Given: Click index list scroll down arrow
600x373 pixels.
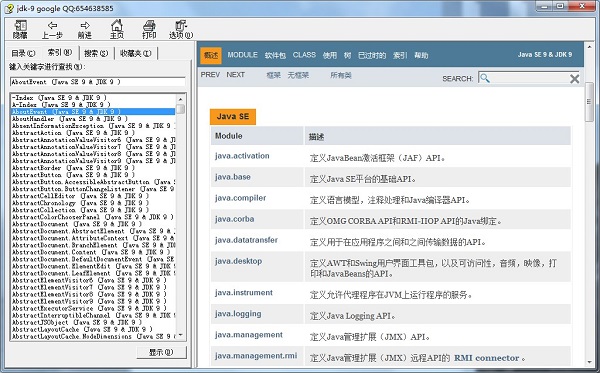Looking at the screenshot, I should (x=180, y=336).
